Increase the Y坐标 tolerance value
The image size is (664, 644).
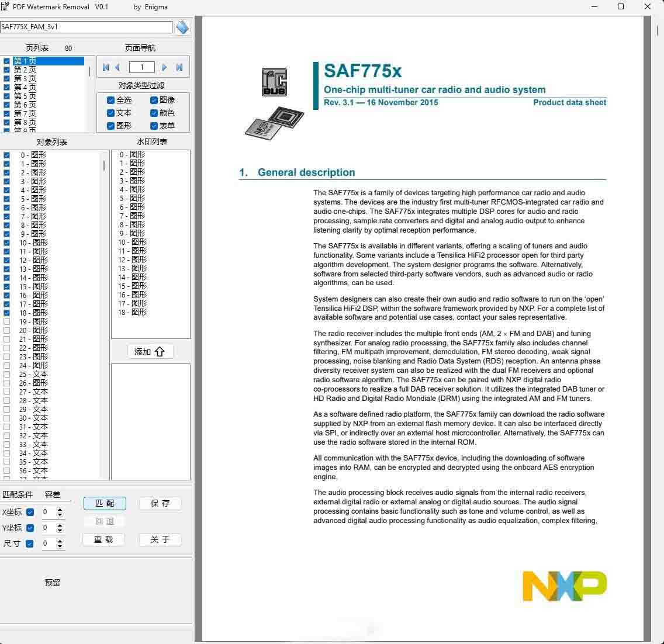[60, 525]
